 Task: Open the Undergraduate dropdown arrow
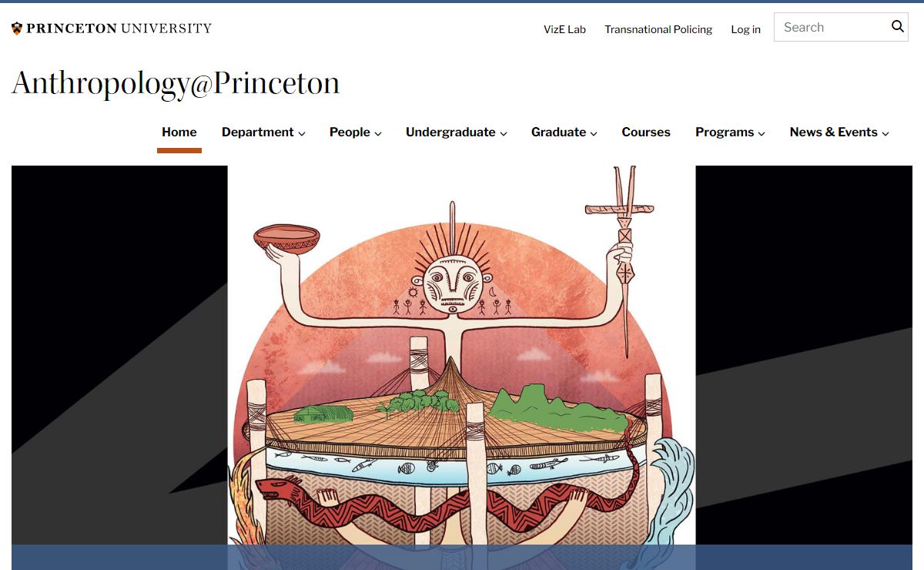(504, 133)
